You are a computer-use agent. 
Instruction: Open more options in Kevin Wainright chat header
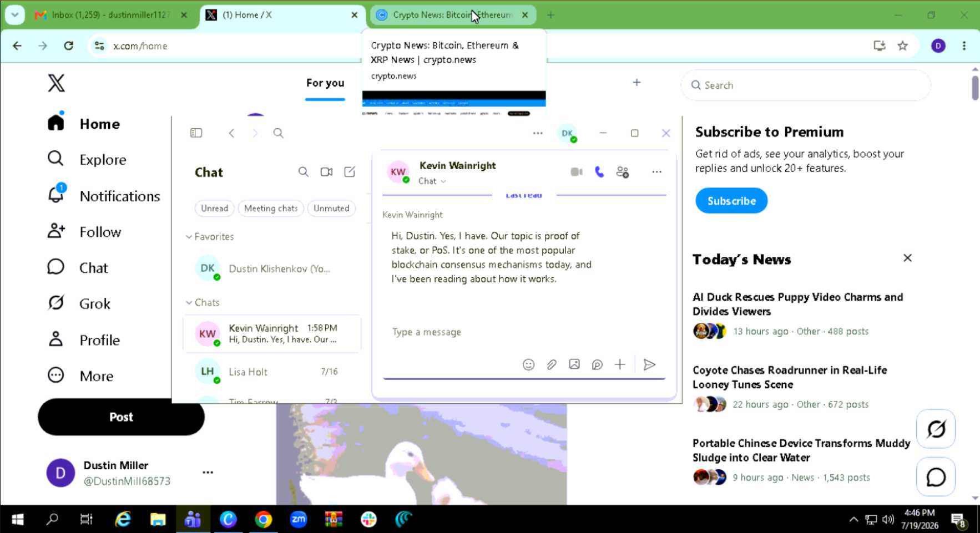pos(656,172)
